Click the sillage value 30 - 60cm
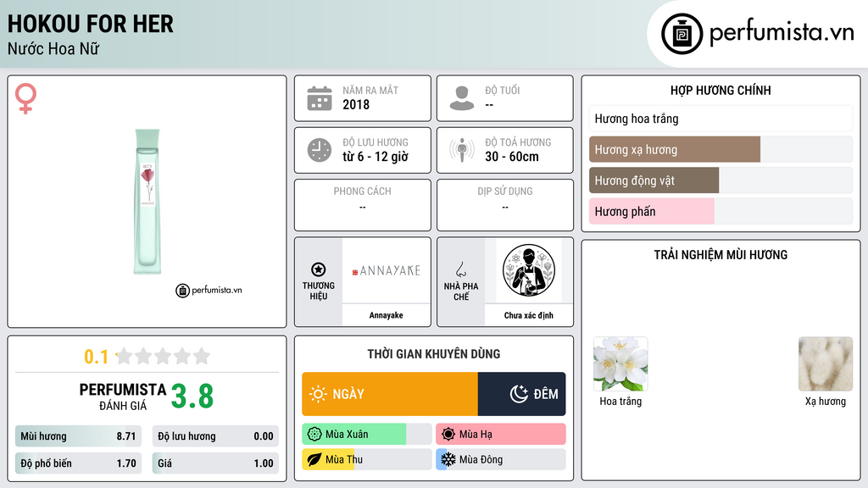This screenshot has height=488, width=868. (x=511, y=157)
